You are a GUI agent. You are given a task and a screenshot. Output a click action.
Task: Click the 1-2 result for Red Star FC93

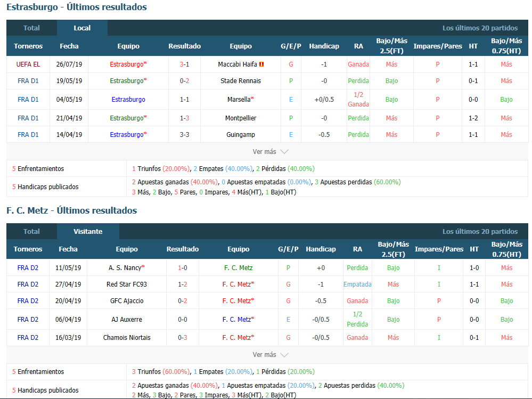[x=183, y=284]
